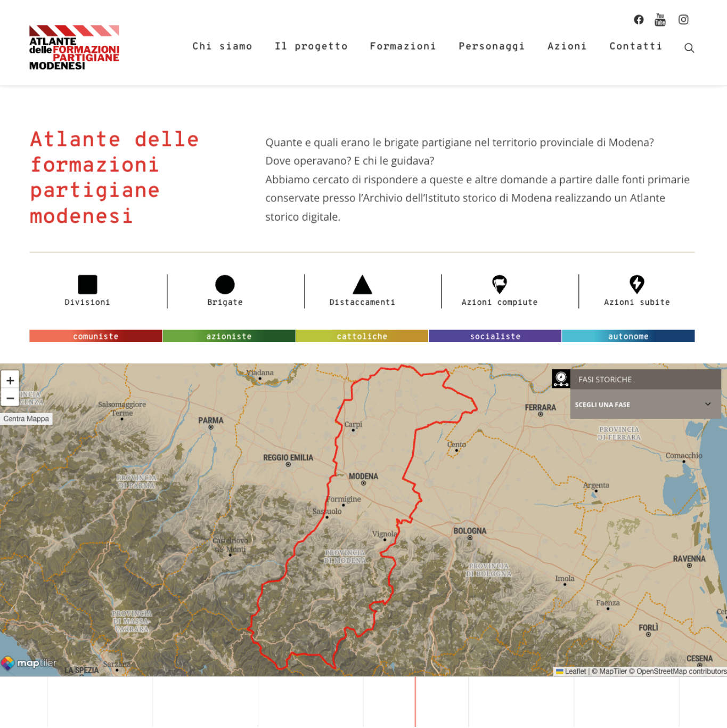Expand the Scegli una fase dropdown

(645, 405)
